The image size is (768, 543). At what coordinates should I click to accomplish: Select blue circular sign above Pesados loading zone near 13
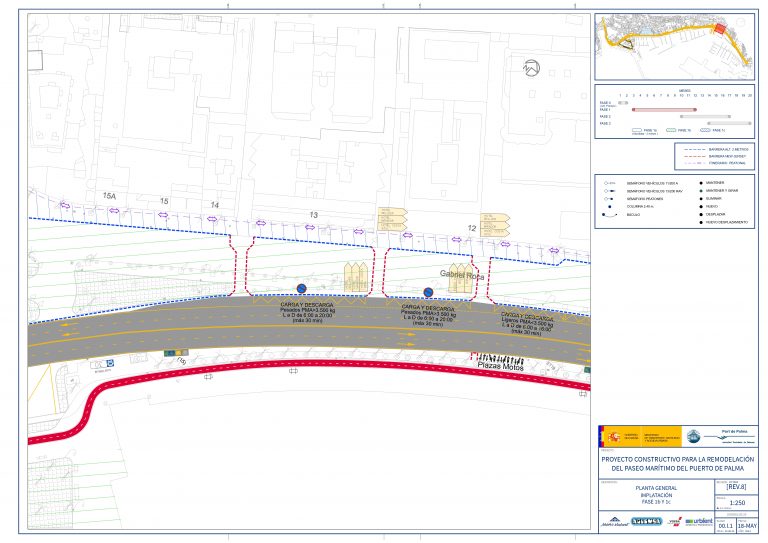pyautogui.click(x=302, y=289)
